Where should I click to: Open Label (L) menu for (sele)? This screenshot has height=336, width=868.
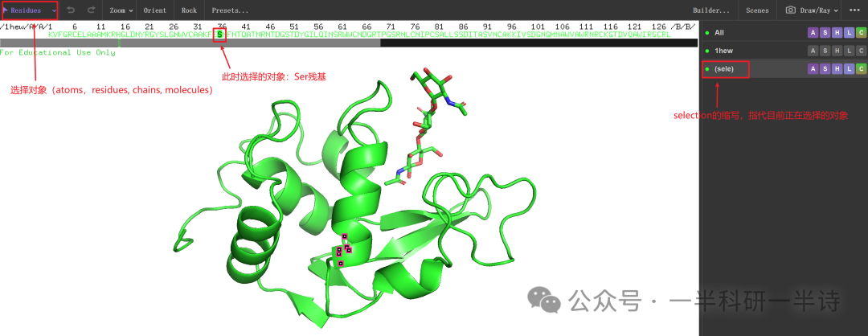click(850, 68)
